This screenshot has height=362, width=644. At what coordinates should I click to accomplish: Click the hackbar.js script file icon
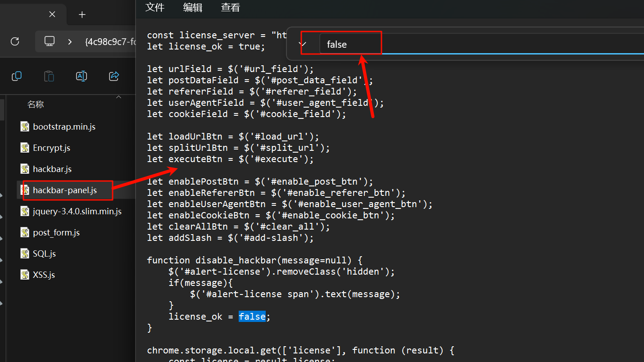25,169
